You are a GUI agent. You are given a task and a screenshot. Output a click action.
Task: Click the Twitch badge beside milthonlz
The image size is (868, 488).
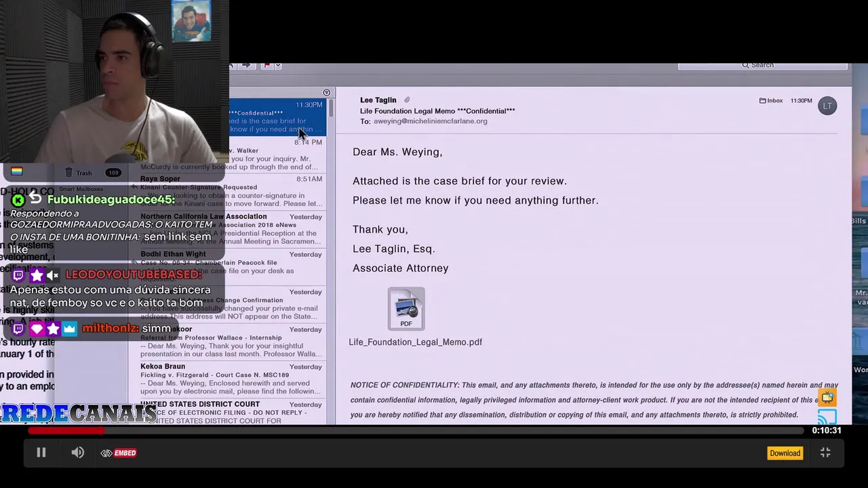(x=18, y=329)
